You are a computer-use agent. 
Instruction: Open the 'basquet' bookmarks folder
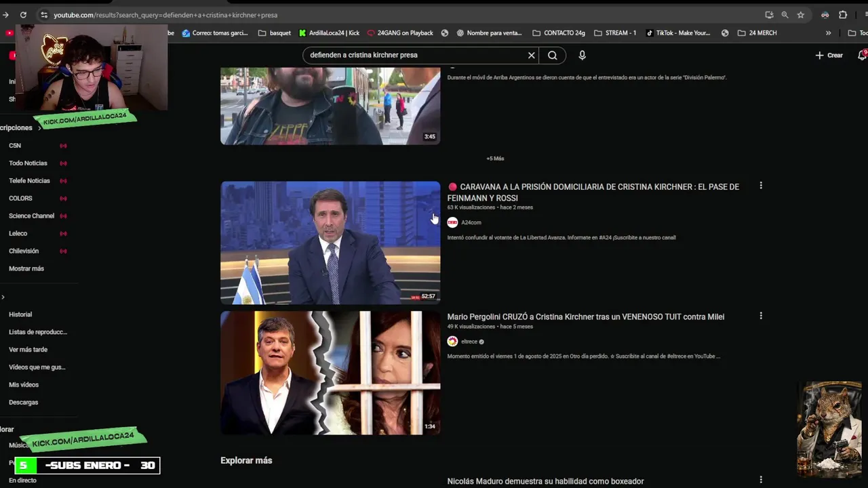(275, 33)
